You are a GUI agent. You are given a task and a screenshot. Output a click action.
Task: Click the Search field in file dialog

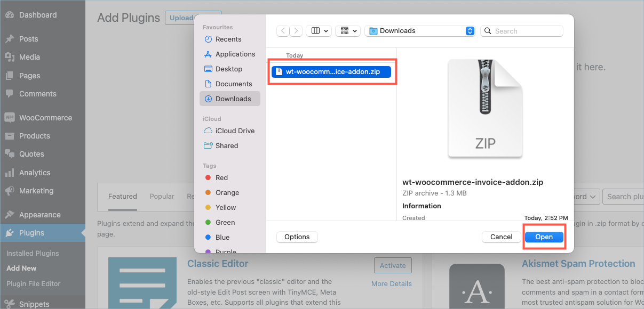click(522, 31)
